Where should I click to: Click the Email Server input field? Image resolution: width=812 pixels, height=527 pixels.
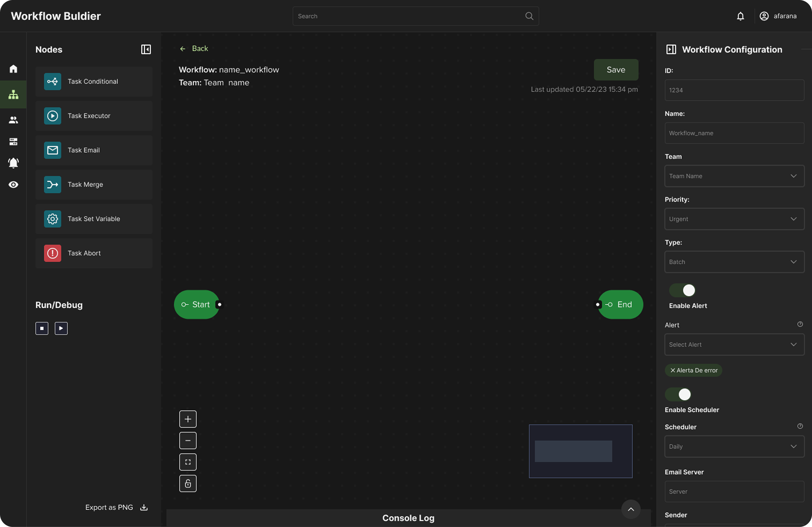(734, 491)
